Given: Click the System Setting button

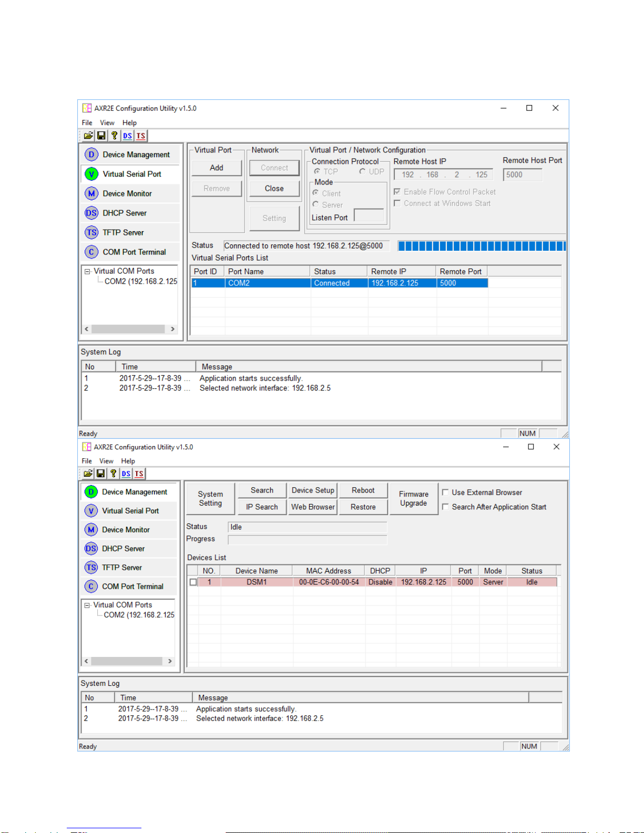Looking at the screenshot, I should click(x=210, y=499).
